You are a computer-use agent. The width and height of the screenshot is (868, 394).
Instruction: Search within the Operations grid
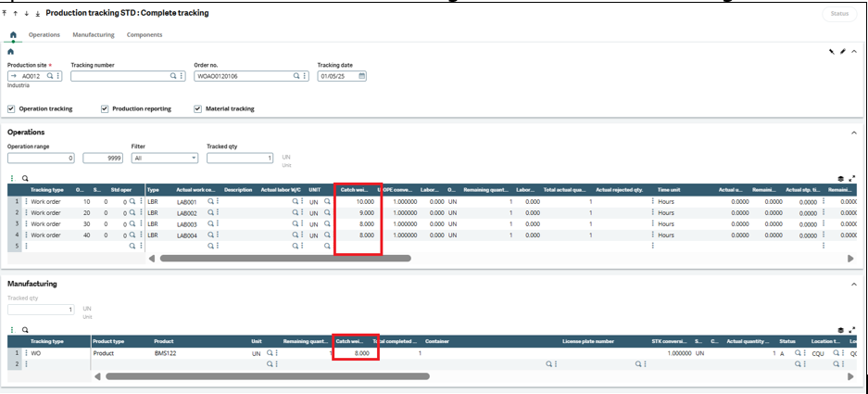pyautogui.click(x=25, y=178)
